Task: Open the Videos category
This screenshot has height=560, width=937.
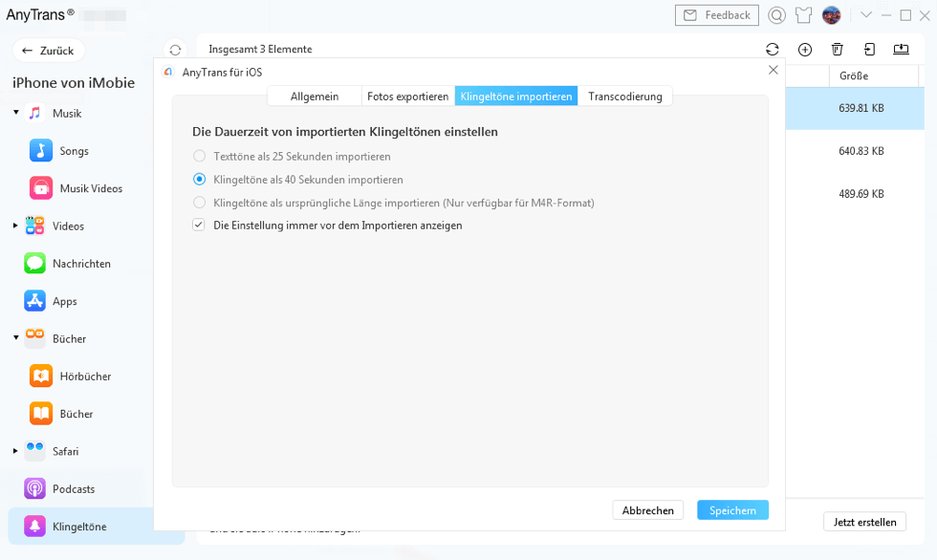Action: 54,226
